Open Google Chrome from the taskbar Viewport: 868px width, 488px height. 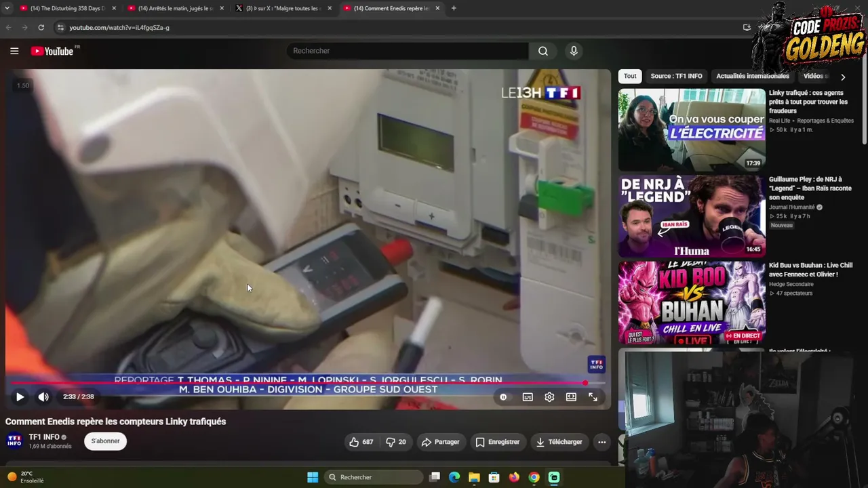coord(534,477)
